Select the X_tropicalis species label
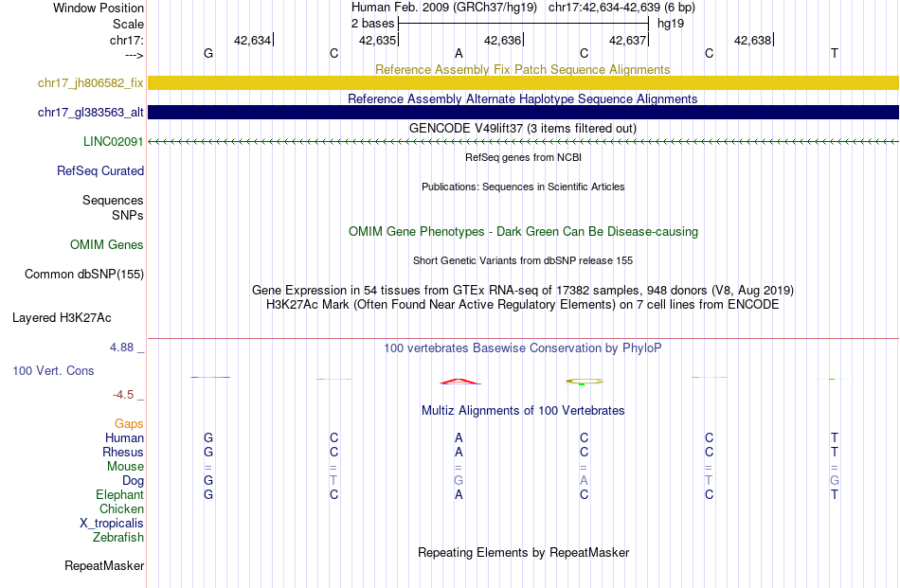This screenshot has width=900, height=588. pyautogui.click(x=112, y=524)
